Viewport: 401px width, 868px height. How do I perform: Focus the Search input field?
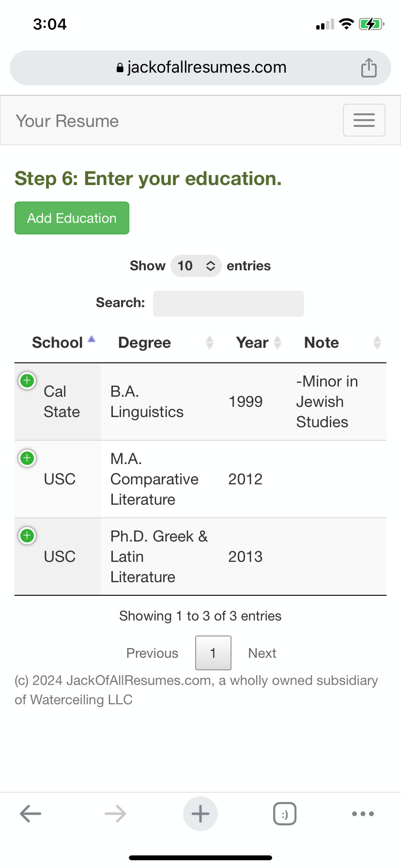tap(229, 304)
